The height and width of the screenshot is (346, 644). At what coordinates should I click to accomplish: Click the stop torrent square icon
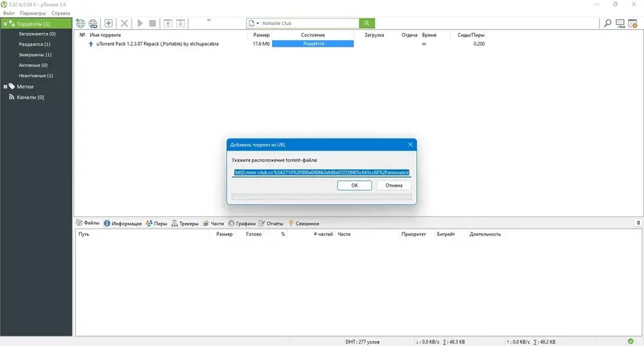click(152, 23)
